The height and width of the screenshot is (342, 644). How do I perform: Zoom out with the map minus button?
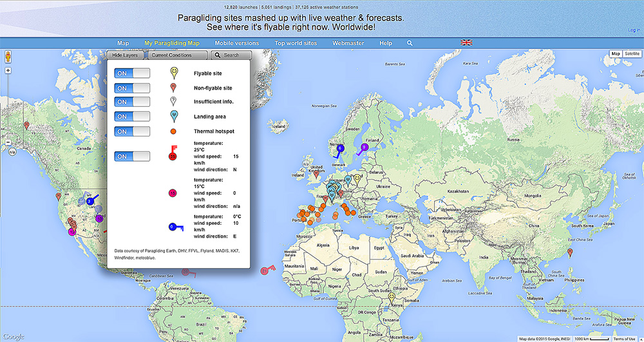point(8,142)
